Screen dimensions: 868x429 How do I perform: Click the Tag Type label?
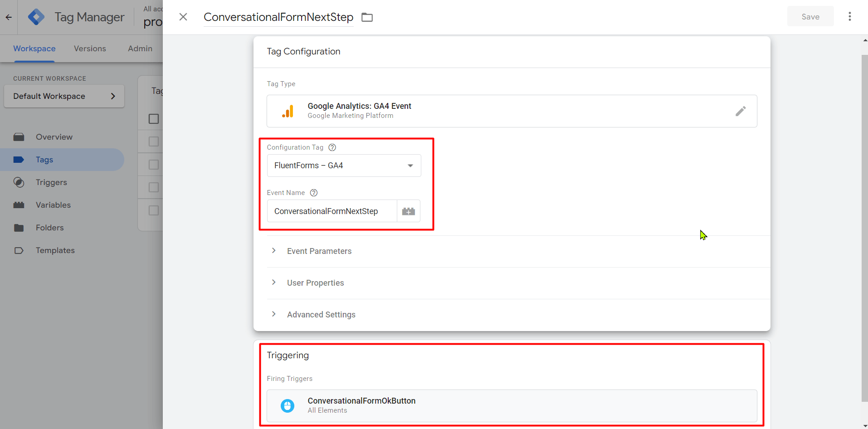(x=281, y=84)
